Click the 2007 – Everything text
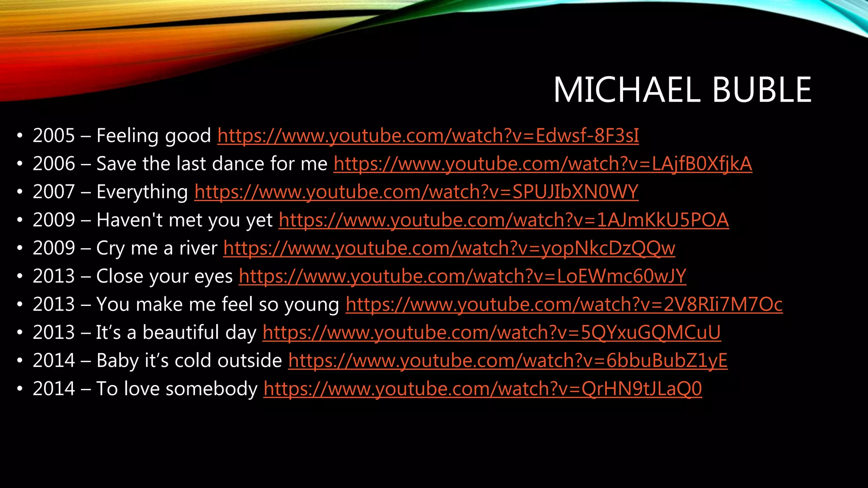Image resolution: width=868 pixels, height=488 pixels. pos(110,192)
